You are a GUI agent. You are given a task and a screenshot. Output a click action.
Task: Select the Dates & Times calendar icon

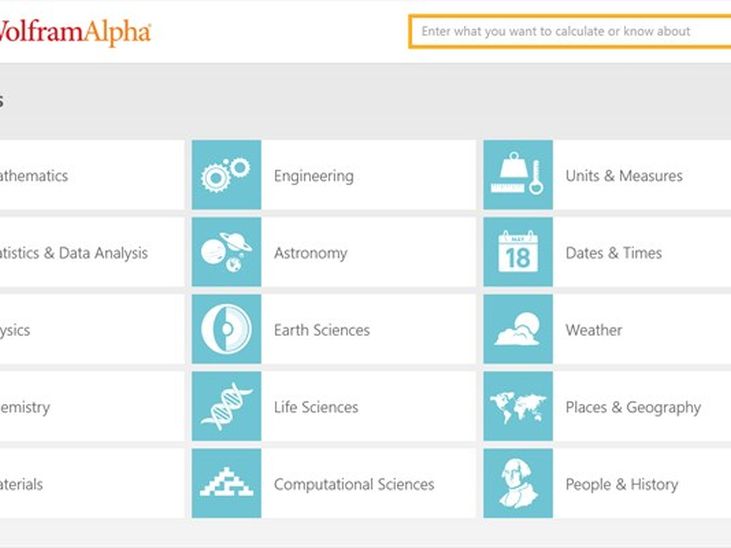coord(518,252)
